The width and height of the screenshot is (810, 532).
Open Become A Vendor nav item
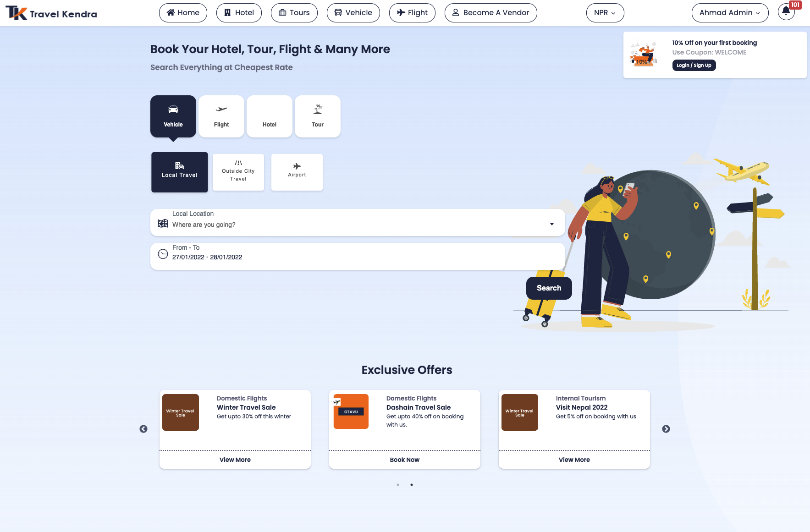point(490,13)
